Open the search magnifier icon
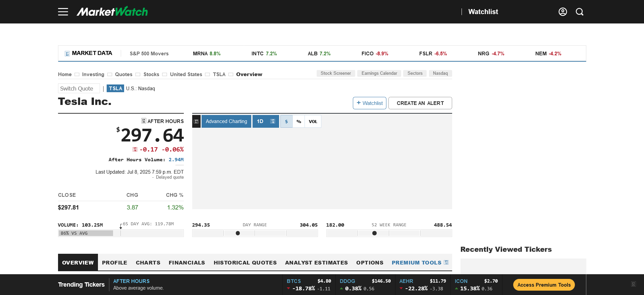 [580, 12]
